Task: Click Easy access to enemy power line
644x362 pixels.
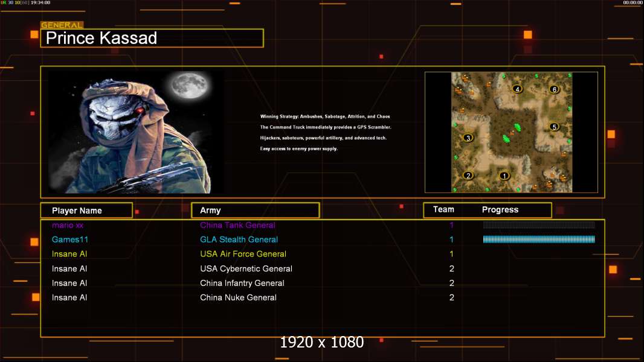Action: pos(299,148)
